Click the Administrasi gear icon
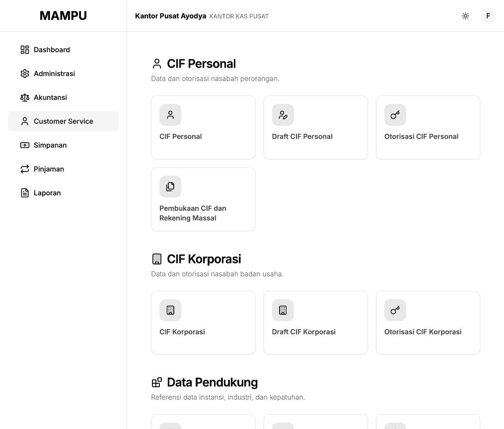 (x=25, y=74)
